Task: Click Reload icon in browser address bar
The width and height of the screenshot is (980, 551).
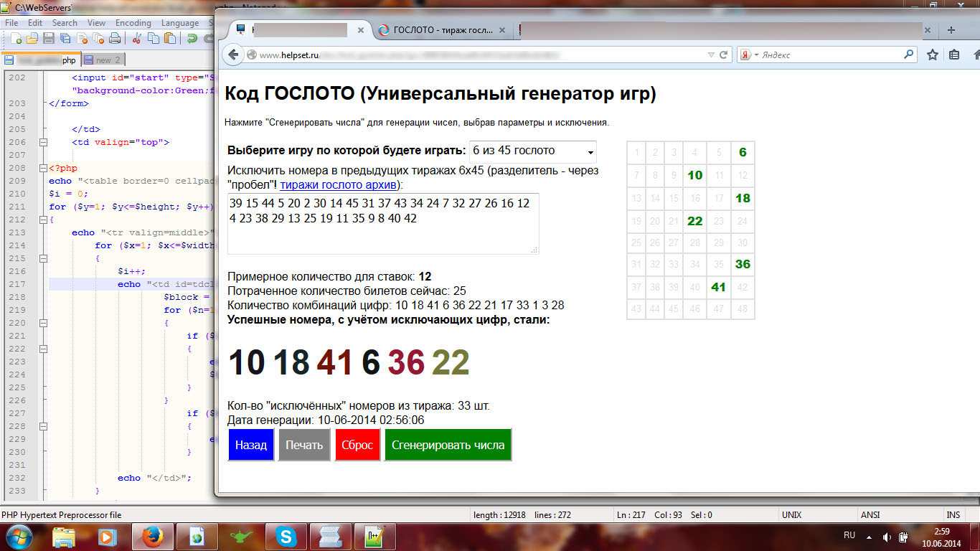Action: pyautogui.click(x=724, y=55)
